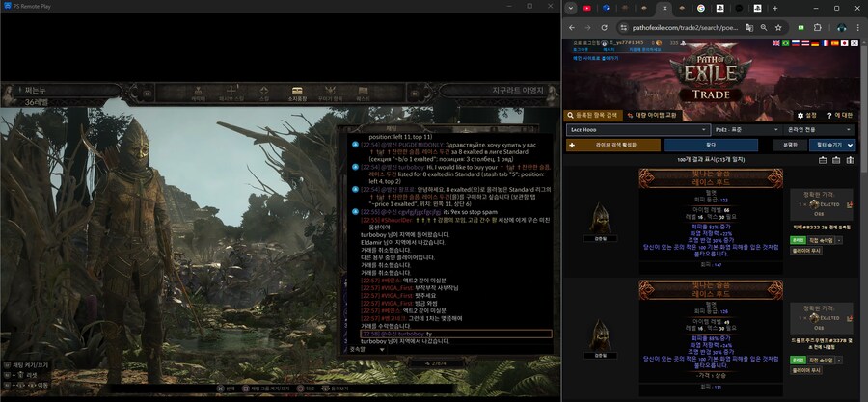Viewport: 868px width, 402px height.
Task: Ignore player on first listing
Action: point(806,251)
